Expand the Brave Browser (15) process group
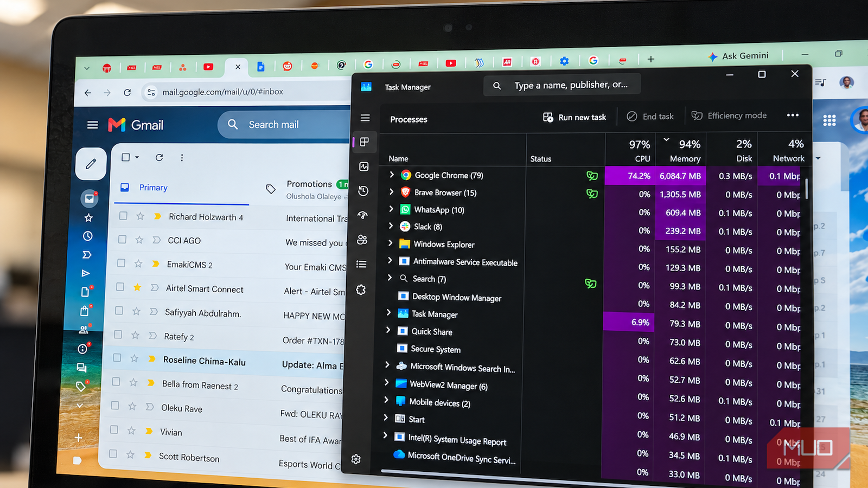 (392, 192)
